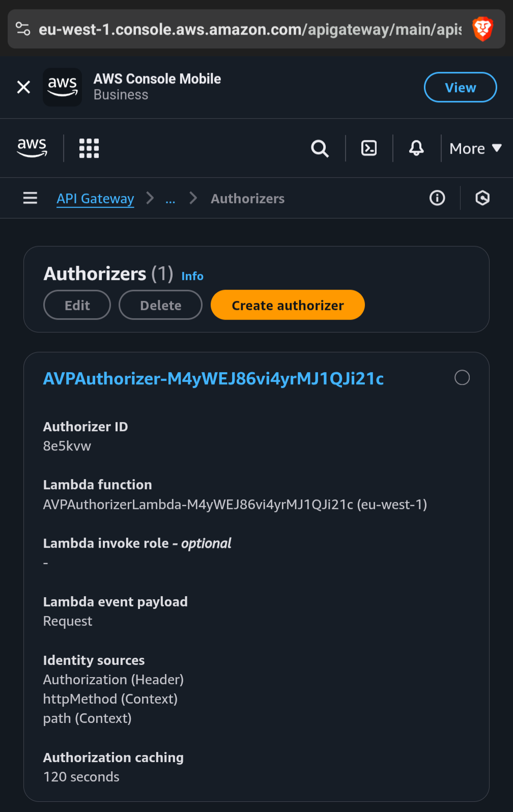Open the AWS services grid menu
The image size is (513, 812).
(89, 148)
